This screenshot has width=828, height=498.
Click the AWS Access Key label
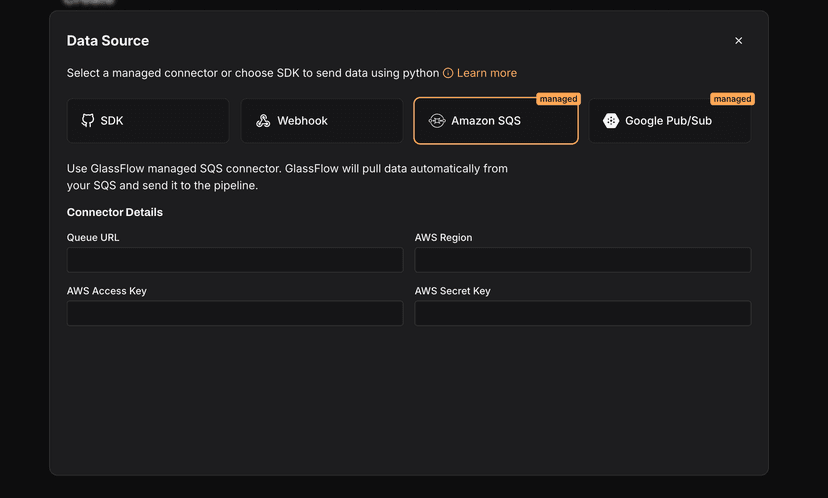tap(107, 291)
